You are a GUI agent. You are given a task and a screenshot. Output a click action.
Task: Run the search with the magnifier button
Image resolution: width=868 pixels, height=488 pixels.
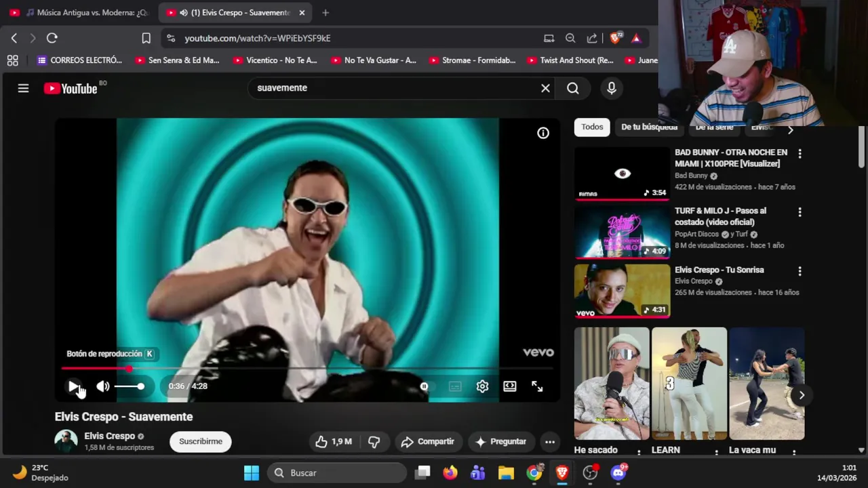573,88
